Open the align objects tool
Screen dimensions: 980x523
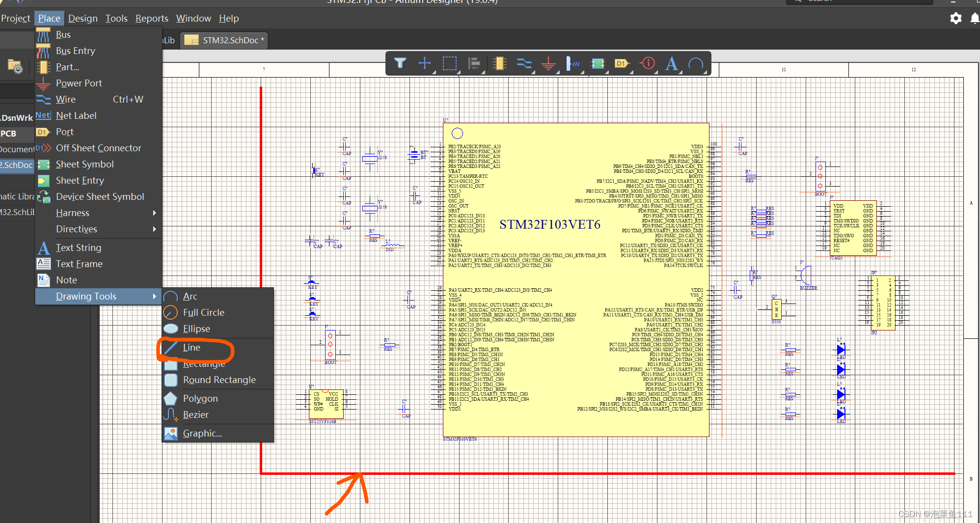(474, 63)
